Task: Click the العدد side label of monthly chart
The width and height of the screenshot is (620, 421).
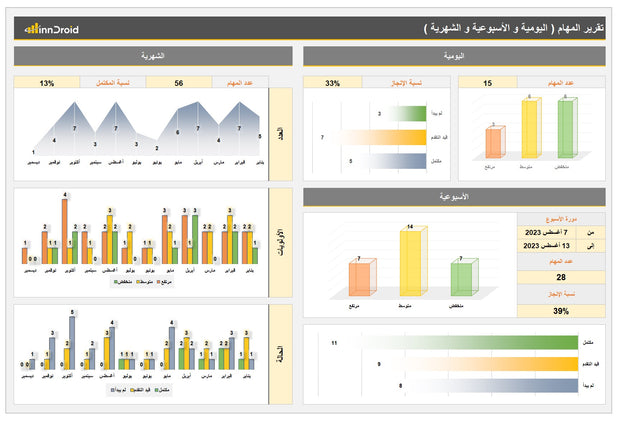Action: click(281, 134)
